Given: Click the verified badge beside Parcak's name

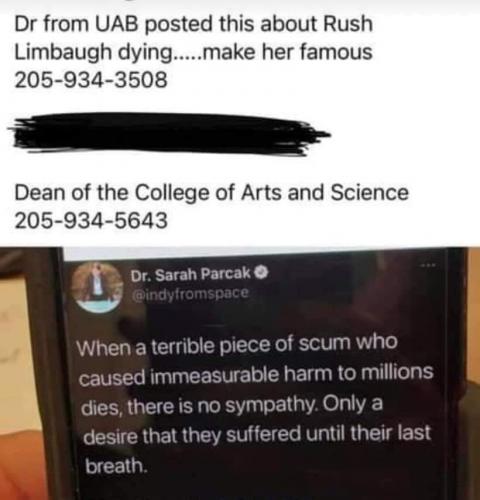Looking at the screenshot, I should (x=261, y=274).
